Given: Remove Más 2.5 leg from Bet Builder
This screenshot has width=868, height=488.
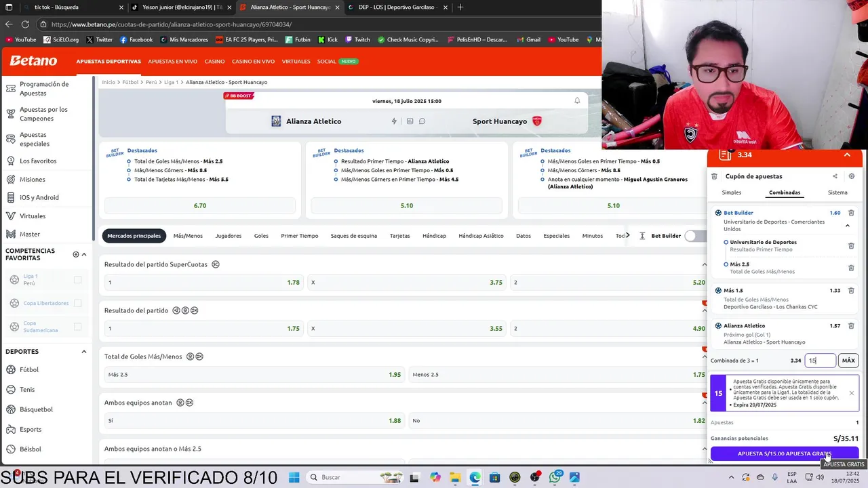Looking at the screenshot, I should pyautogui.click(x=851, y=268).
